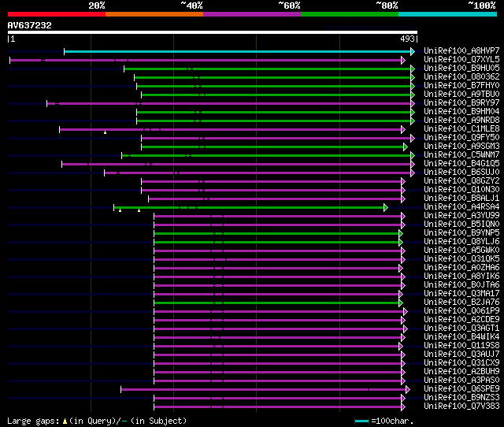Image resolution: width=504 pixels, height=427 pixels.
Task: Click the UniRef100_B9HM04 label
Action: (461, 112)
